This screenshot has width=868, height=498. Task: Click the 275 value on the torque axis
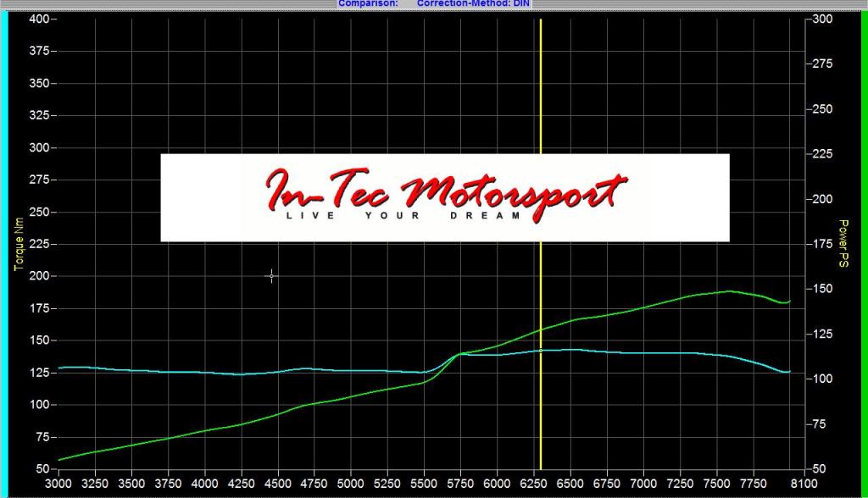(39, 180)
